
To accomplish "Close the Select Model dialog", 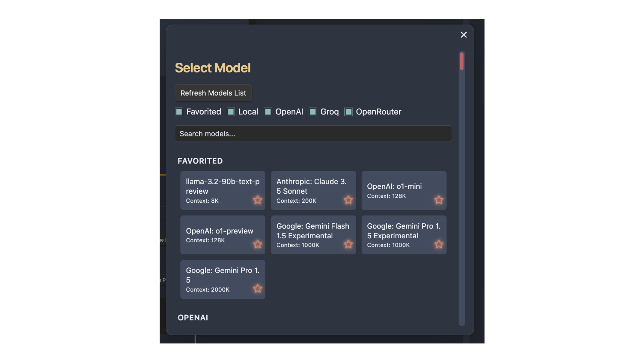I will coord(464,35).
